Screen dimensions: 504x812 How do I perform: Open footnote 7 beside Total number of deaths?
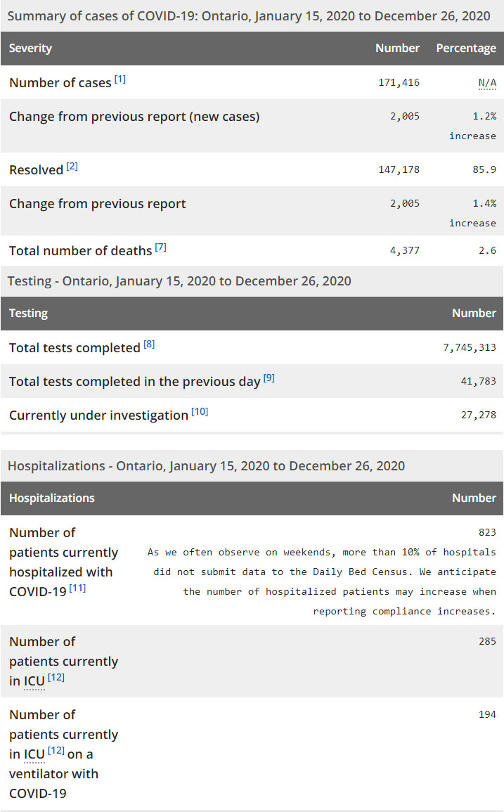pos(160,247)
